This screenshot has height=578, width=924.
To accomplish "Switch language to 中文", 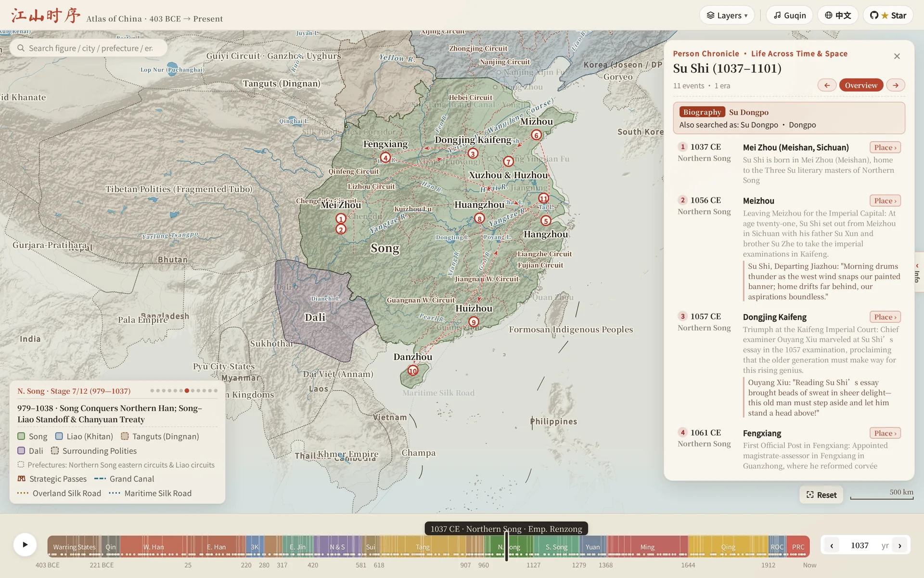I will [838, 15].
